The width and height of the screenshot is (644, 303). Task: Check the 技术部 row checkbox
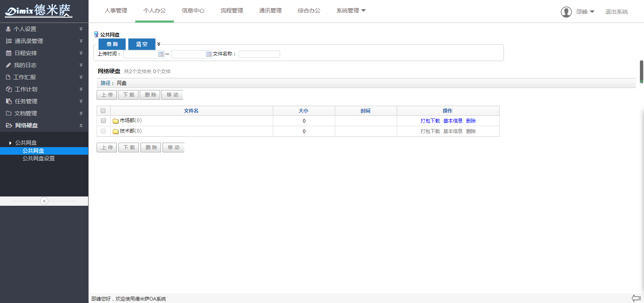coord(103,131)
